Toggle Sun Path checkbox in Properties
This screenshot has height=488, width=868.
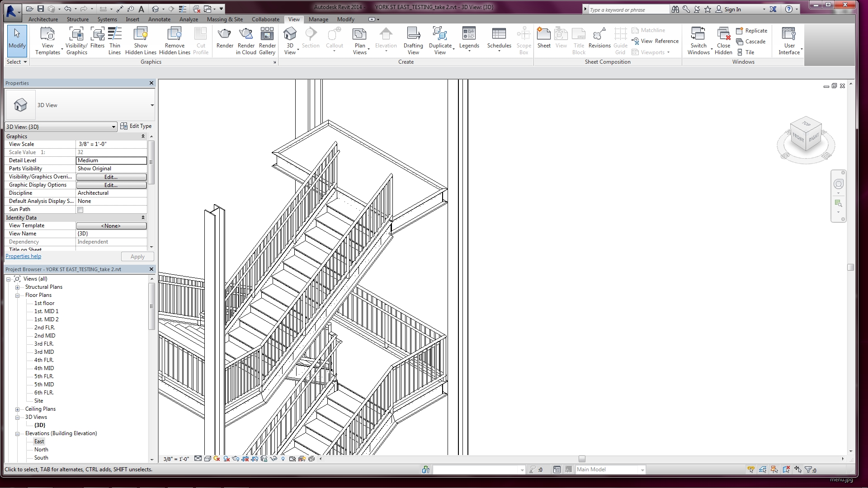click(x=80, y=209)
